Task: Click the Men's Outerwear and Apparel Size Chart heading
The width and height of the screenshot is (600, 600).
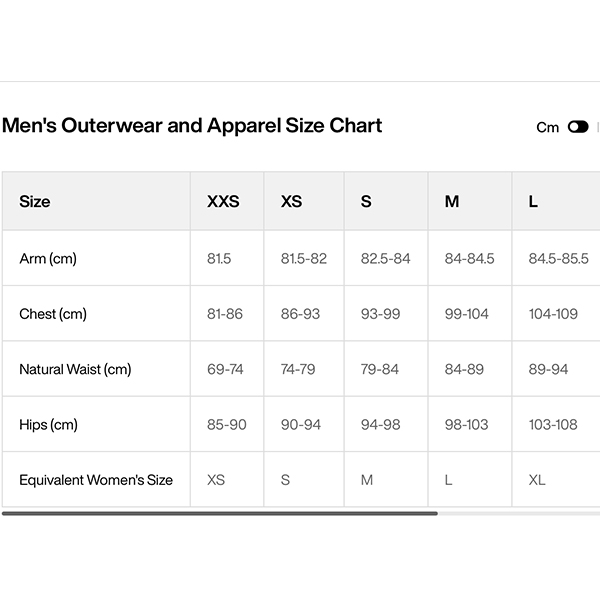Action: [x=192, y=125]
